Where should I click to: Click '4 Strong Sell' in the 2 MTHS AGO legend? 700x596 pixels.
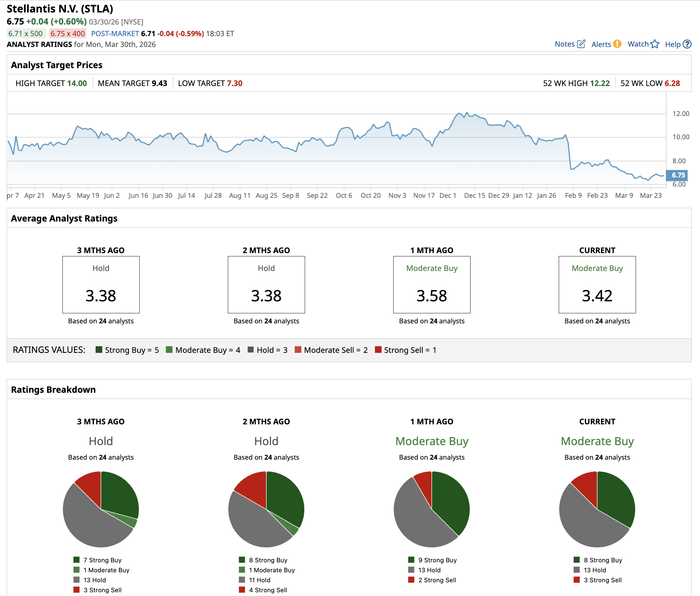(x=268, y=590)
